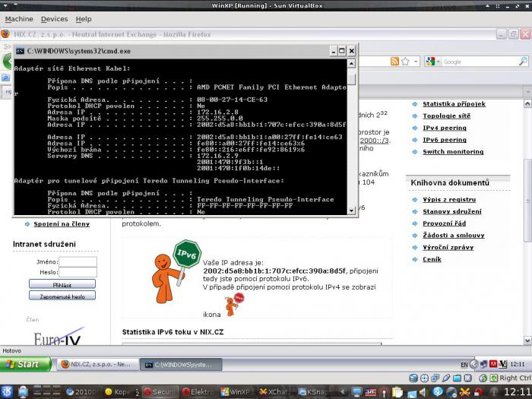532x399 pixels.
Task: Click the RSS feed icon in Firefox
Action: (x=394, y=62)
